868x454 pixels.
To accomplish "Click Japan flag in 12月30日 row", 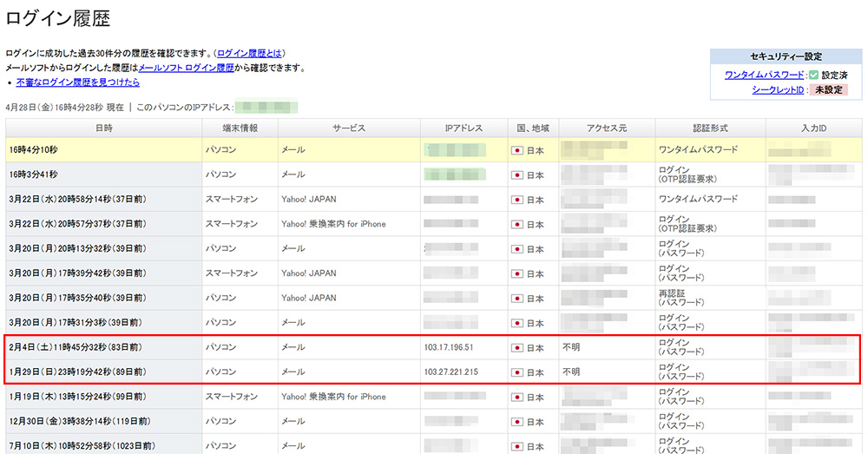I will 517,422.
